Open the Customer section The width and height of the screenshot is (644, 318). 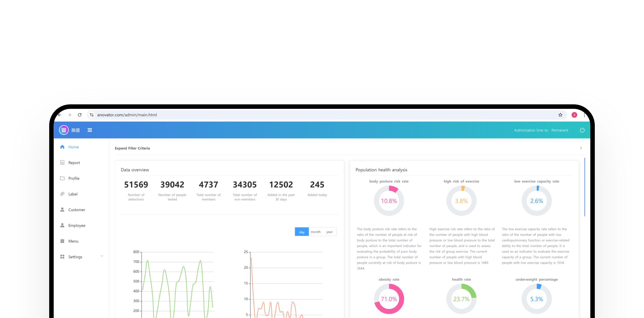(x=81, y=210)
